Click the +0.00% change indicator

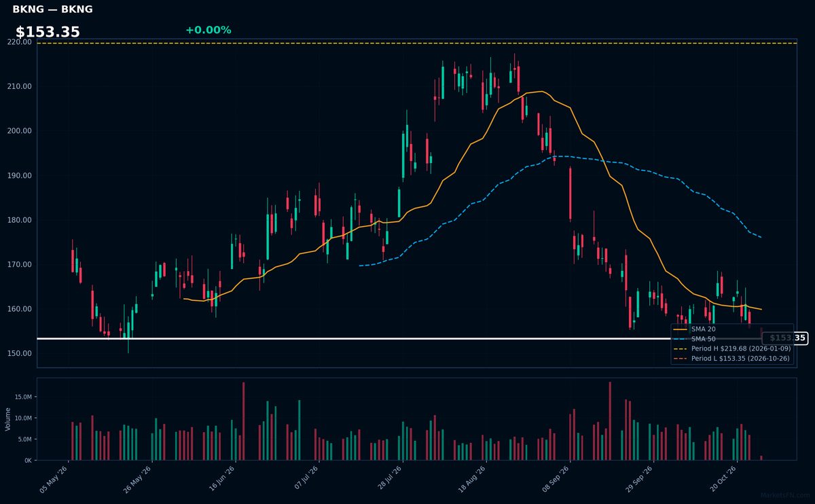point(208,30)
